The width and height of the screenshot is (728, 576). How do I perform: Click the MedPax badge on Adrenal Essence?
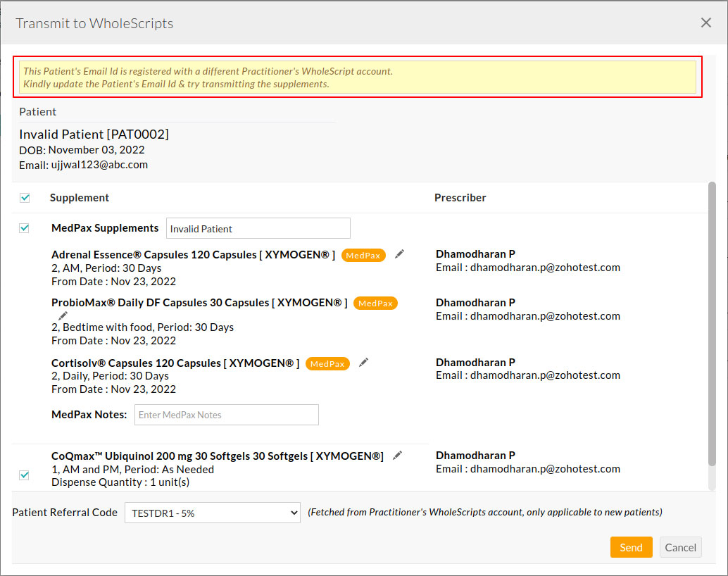pos(363,255)
